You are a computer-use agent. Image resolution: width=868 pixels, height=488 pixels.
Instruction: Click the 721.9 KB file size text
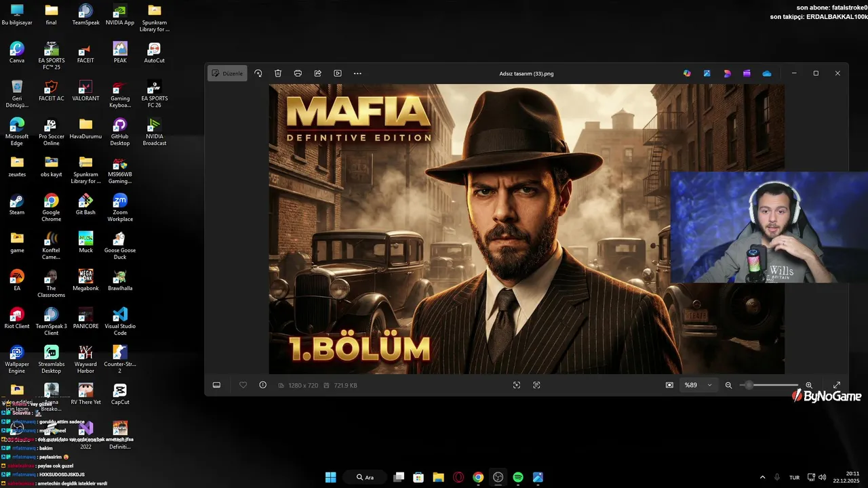click(x=345, y=385)
